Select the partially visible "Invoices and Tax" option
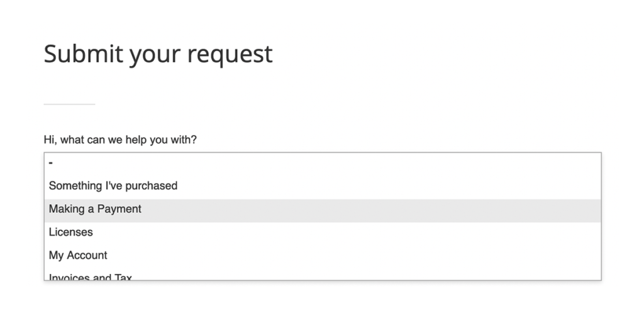 coord(323,275)
